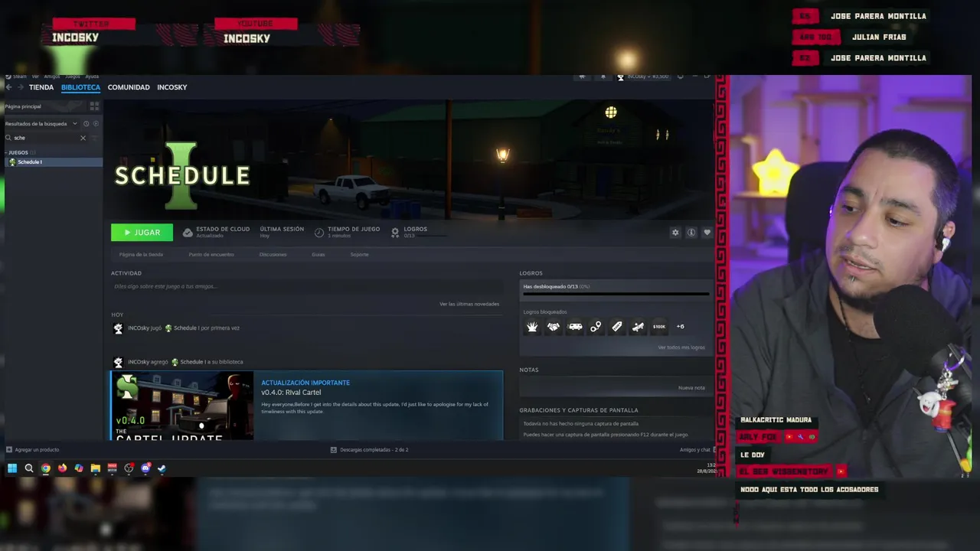Toggle ready-to-play filter icon in sidebar

pos(95,123)
